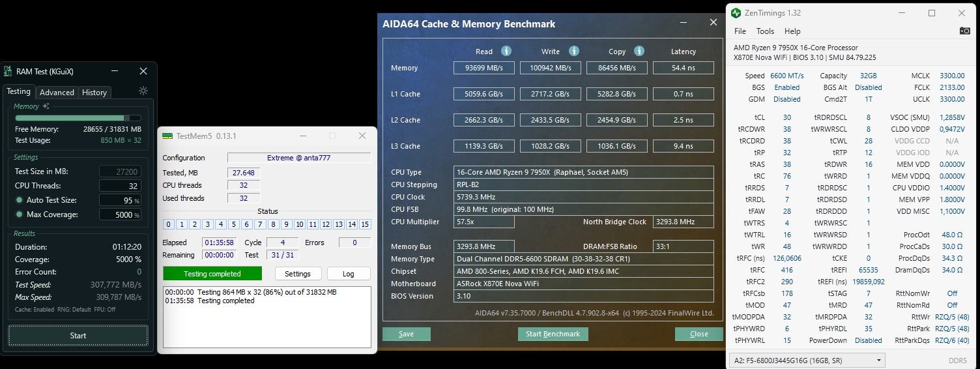The width and height of the screenshot is (980, 369).
Task: Click TestMem5 status thread box 0
Action: [169, 224]
